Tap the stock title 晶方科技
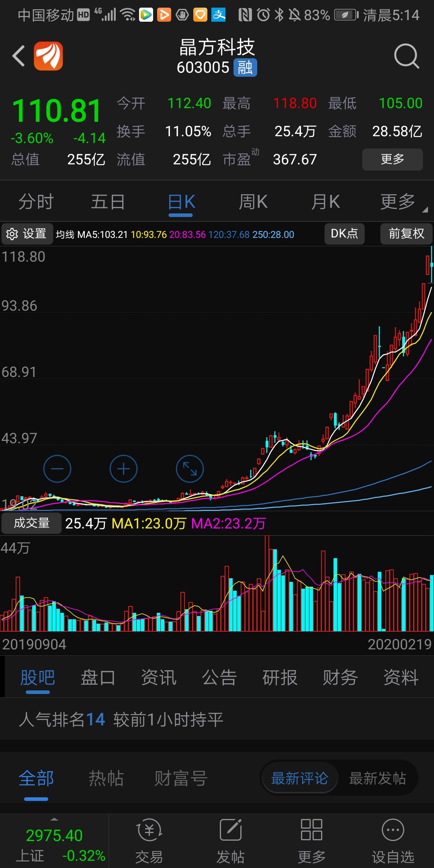 217,47
